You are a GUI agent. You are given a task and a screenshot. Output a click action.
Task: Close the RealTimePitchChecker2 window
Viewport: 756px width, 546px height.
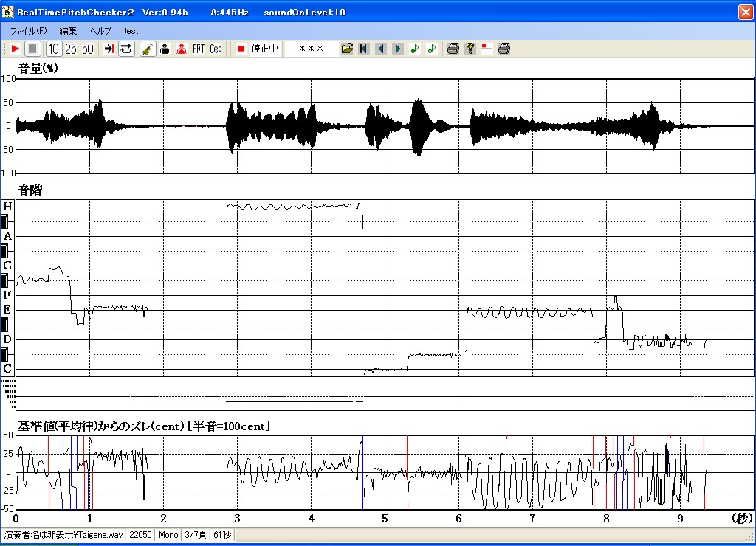(746, 12)
